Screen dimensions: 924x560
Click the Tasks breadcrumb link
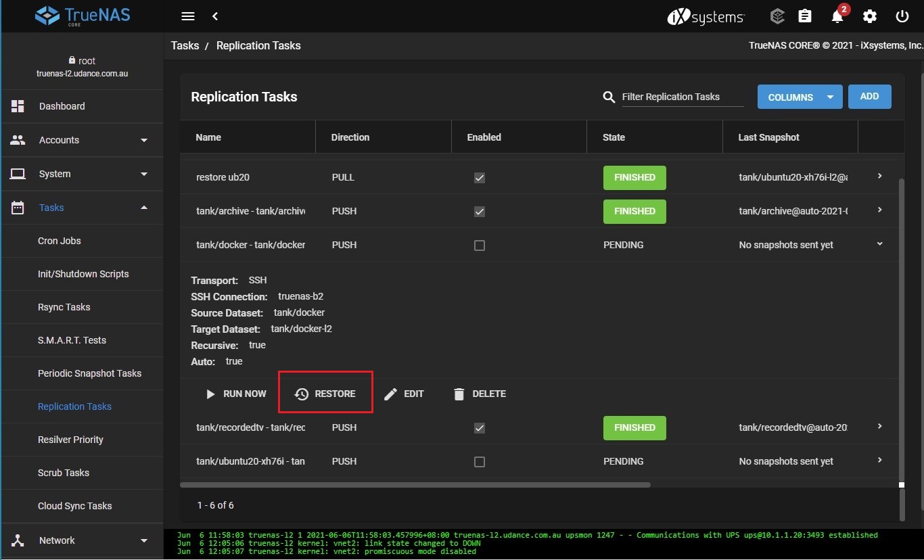pos(185,45)
